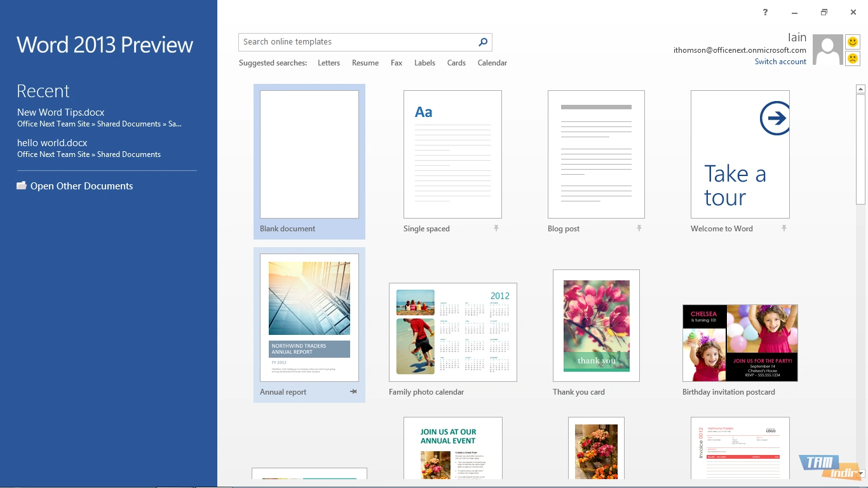The height and width of the screenshot is (488, 868).
Task: Click the Help question mark icon
Action: pos(765,12)
